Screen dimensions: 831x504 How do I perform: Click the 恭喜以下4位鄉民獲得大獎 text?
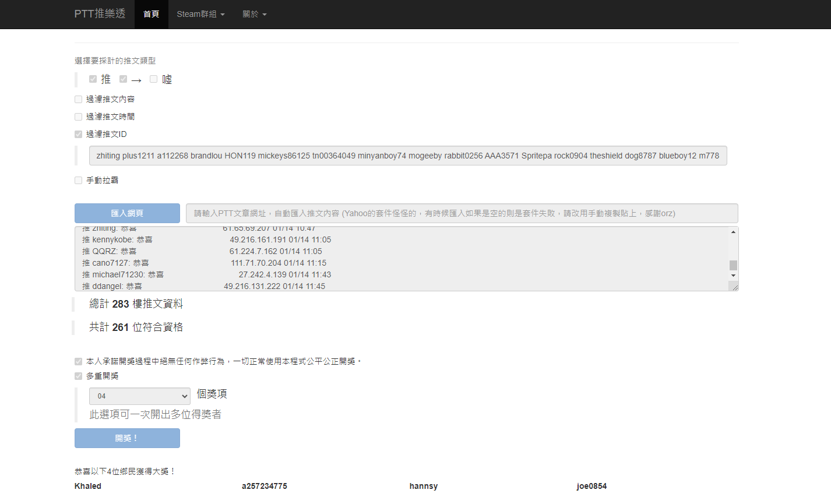coord(125,471)
